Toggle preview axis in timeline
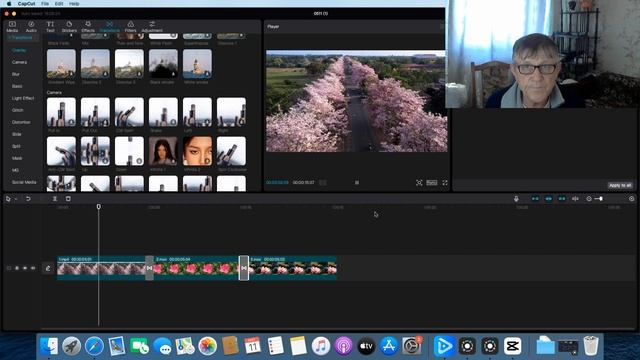 (x=575, y=199)
